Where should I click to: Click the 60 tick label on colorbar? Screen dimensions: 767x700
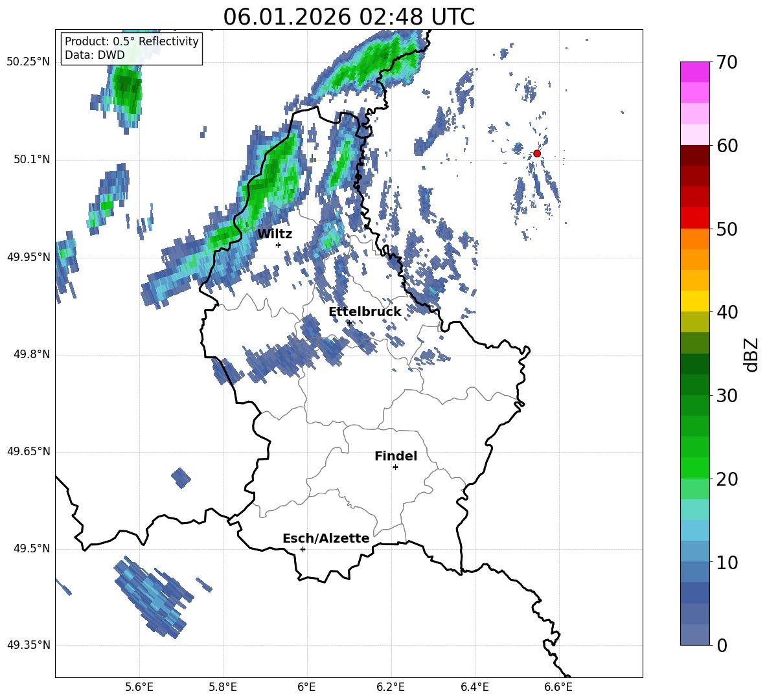[727, 146]
